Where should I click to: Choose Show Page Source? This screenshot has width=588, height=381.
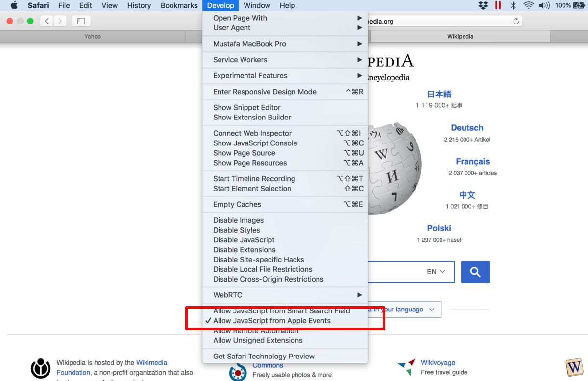tap(285, 153)
